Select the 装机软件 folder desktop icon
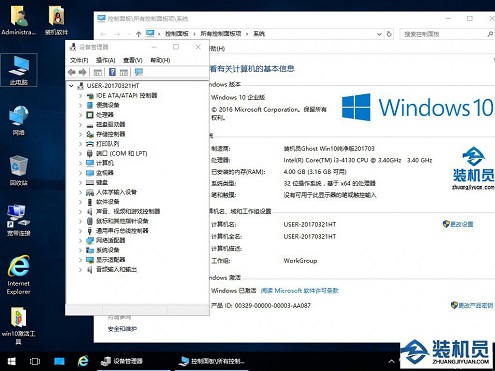The image size is (495, 371). [x=57, y=20]
